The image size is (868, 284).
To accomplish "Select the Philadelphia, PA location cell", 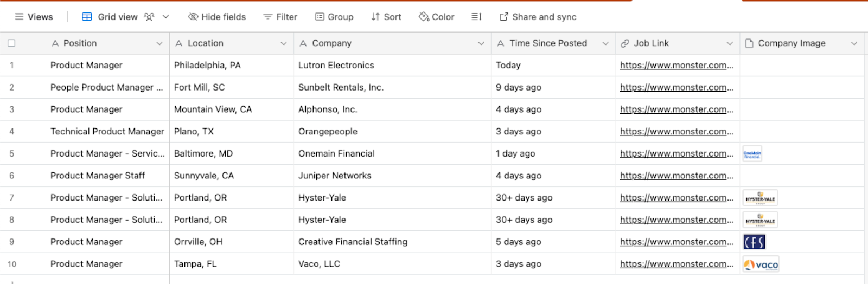I will click(x=232, y=65).
